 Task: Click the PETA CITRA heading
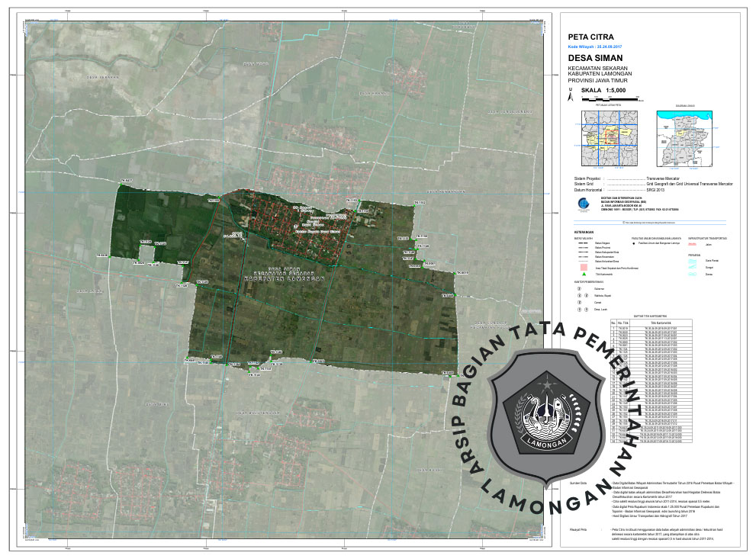pyautogui.click(x=590, y=36)
